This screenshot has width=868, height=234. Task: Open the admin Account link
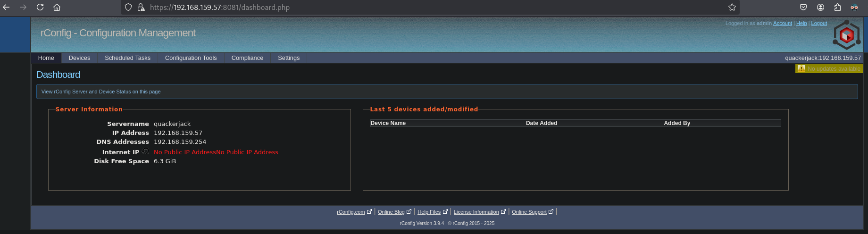(x=782, y=23)
